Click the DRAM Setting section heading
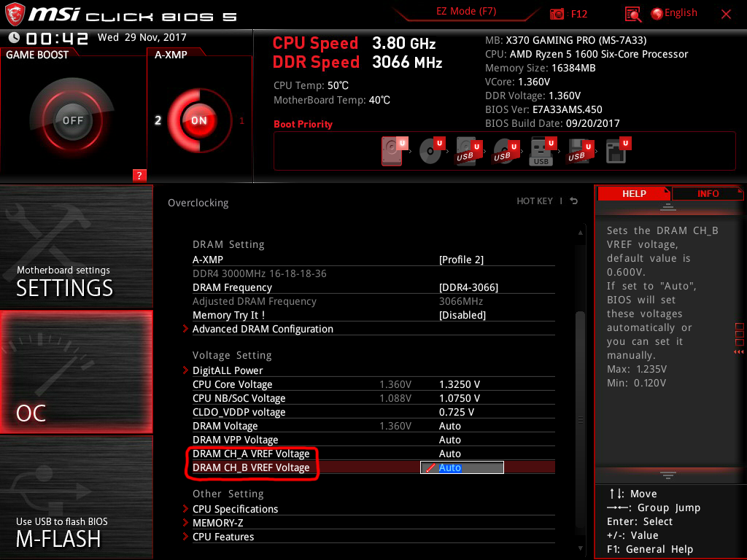Viewport: 747px width, 560px height. pos(228,244)
